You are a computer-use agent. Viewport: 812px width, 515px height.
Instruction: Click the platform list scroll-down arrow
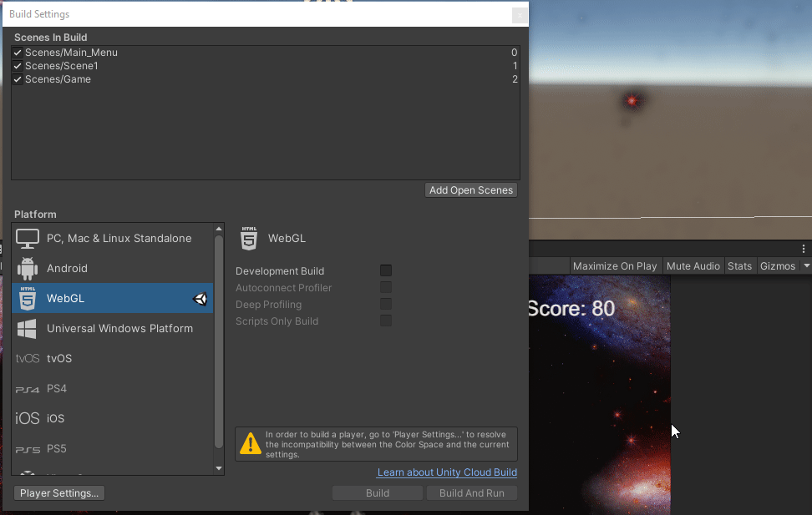tap(219, 468)
